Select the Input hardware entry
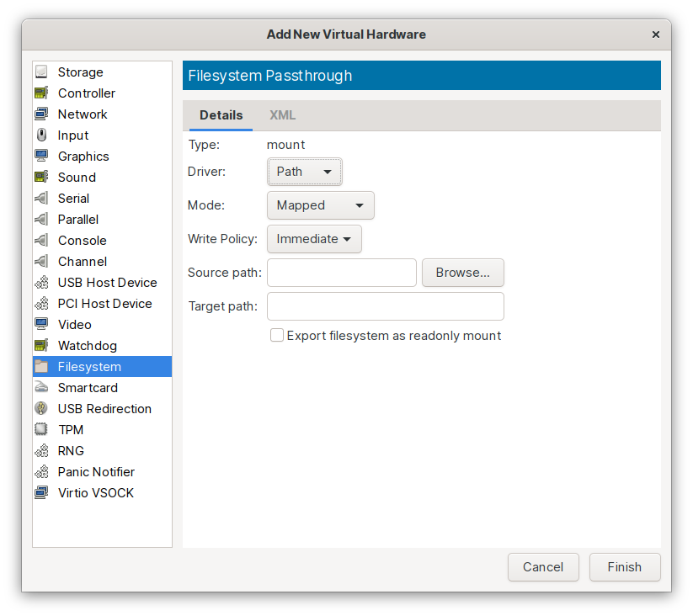Viewport: 693px width, 616px height. (73, 135)
